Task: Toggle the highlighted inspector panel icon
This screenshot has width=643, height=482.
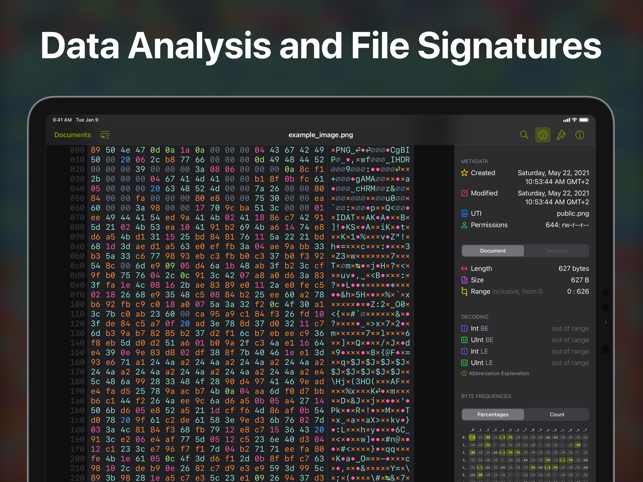Action: pyautogui.click(x=542, y=135)
